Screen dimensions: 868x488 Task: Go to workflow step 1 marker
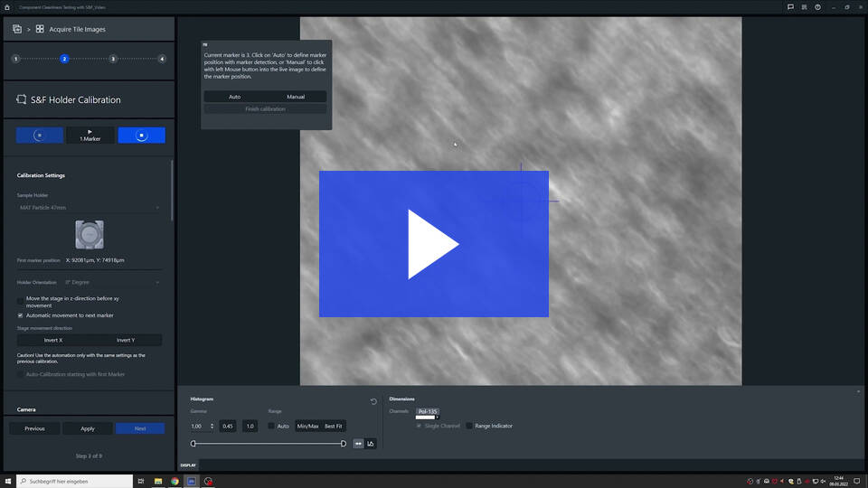(15, 59)
